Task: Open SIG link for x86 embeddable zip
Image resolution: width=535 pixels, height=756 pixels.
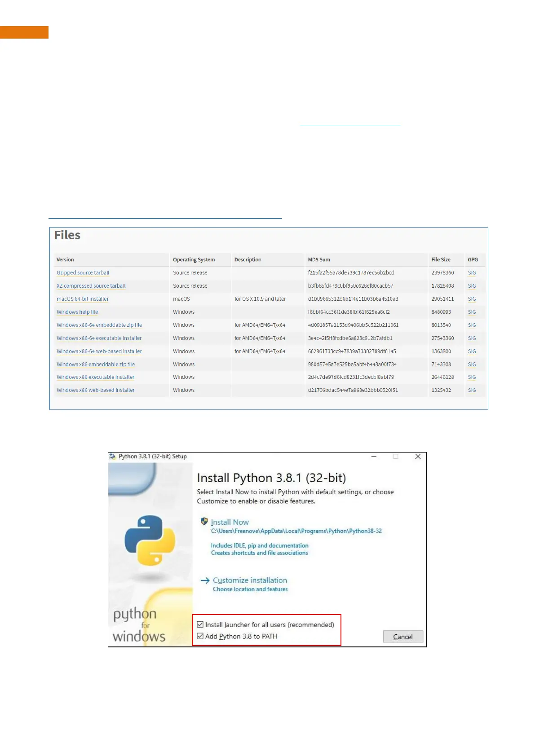Action: point(472,364)
